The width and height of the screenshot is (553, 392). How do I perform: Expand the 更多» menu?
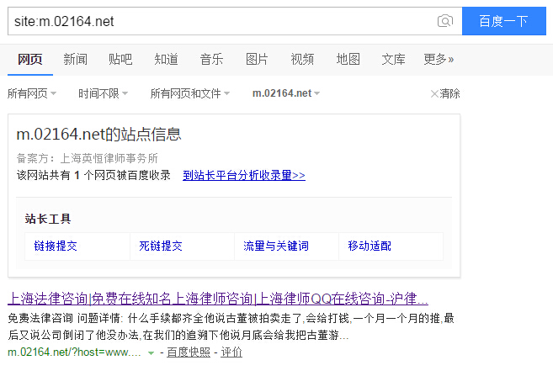click(x=439, y=59)
